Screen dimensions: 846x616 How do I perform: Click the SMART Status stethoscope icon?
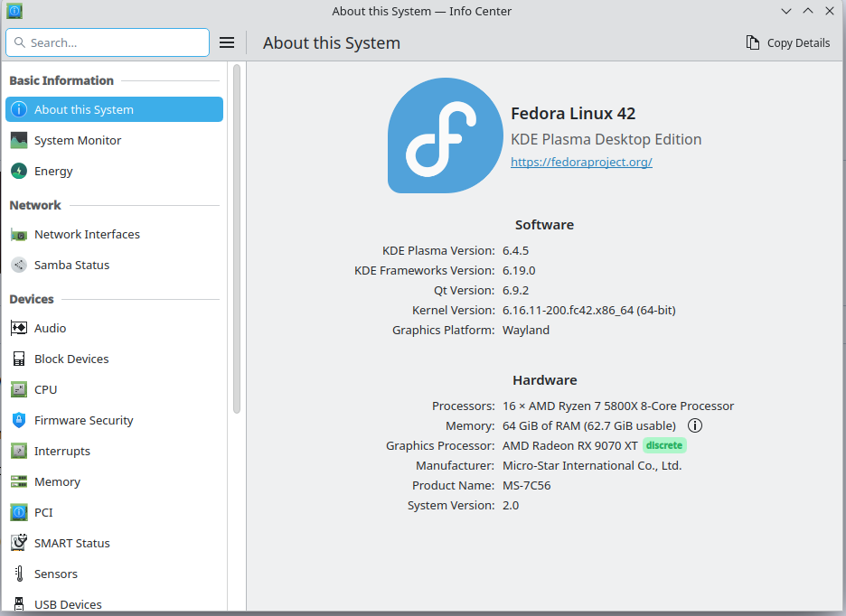pyautogui.click(x=19, y=543)
